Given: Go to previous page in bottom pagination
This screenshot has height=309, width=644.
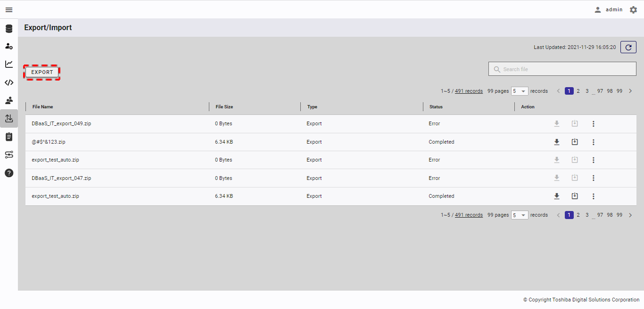Looking at the screenshot, I should pyautogui.click(x=559, y=215).
